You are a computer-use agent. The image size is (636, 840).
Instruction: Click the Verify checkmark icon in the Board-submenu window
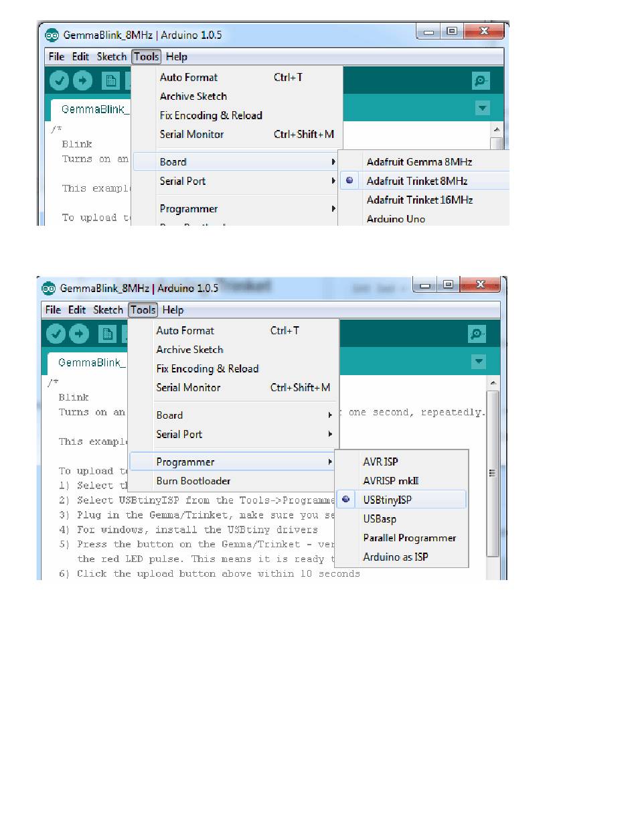click(60, 81)
